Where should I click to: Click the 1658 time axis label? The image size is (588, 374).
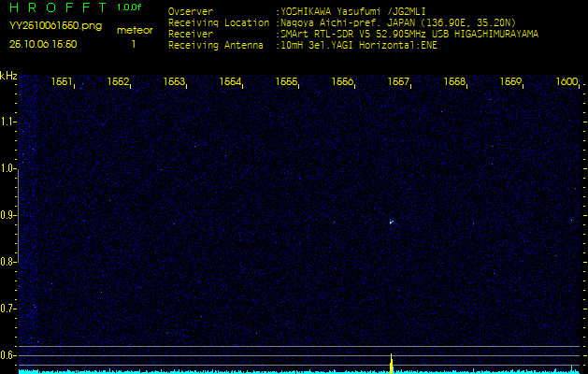tap(454, 81)
